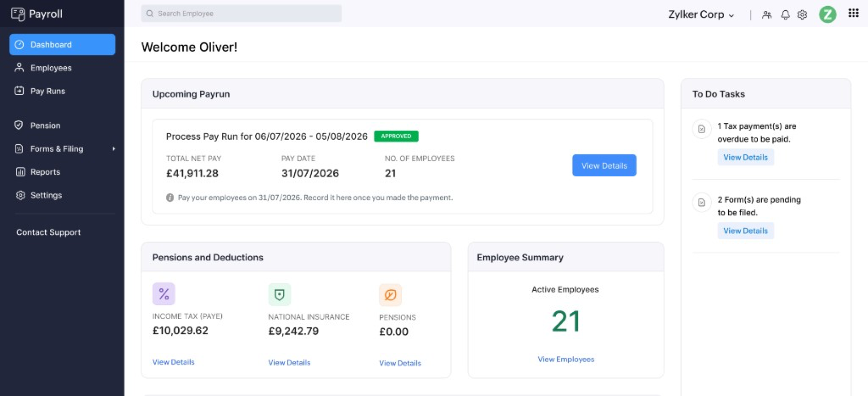Click the View Employees link
The width and height of the screenshot is (868, 396).
[x=566, y=359]
